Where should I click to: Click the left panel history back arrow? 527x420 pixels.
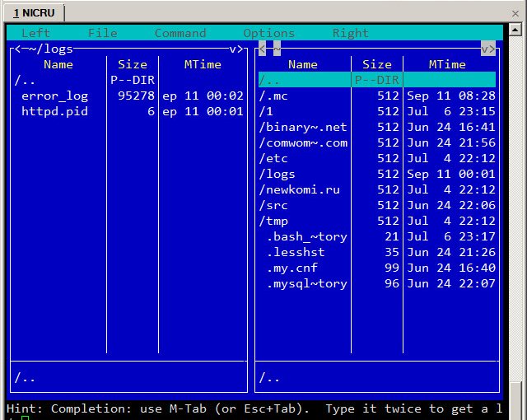[x=17, y=49]
